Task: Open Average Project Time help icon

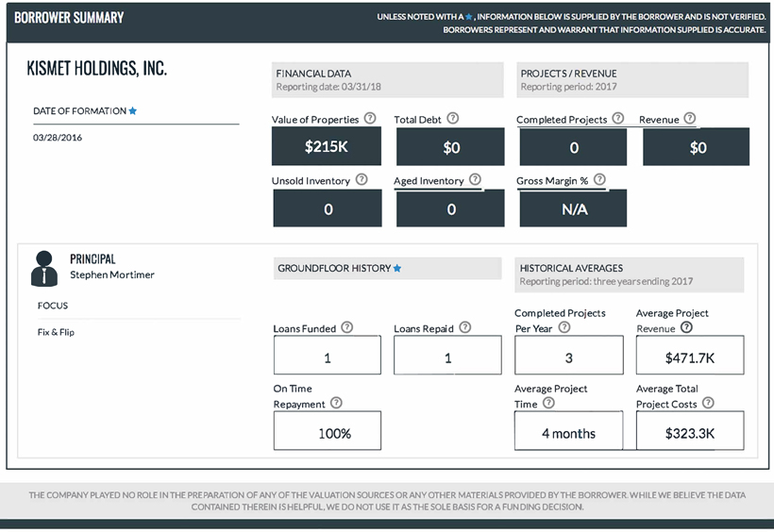Action: click(x=548, y=403)
